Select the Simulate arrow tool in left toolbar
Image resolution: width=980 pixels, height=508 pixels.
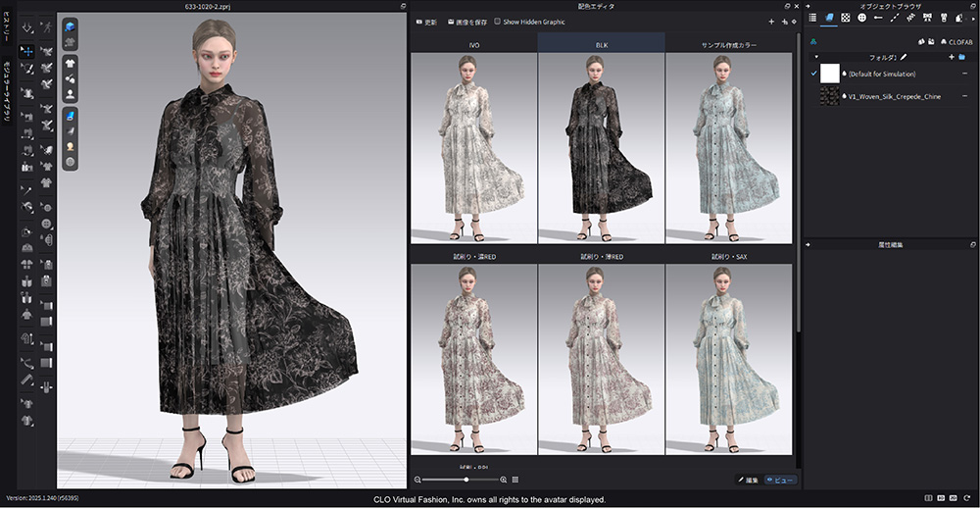[26, 27]
